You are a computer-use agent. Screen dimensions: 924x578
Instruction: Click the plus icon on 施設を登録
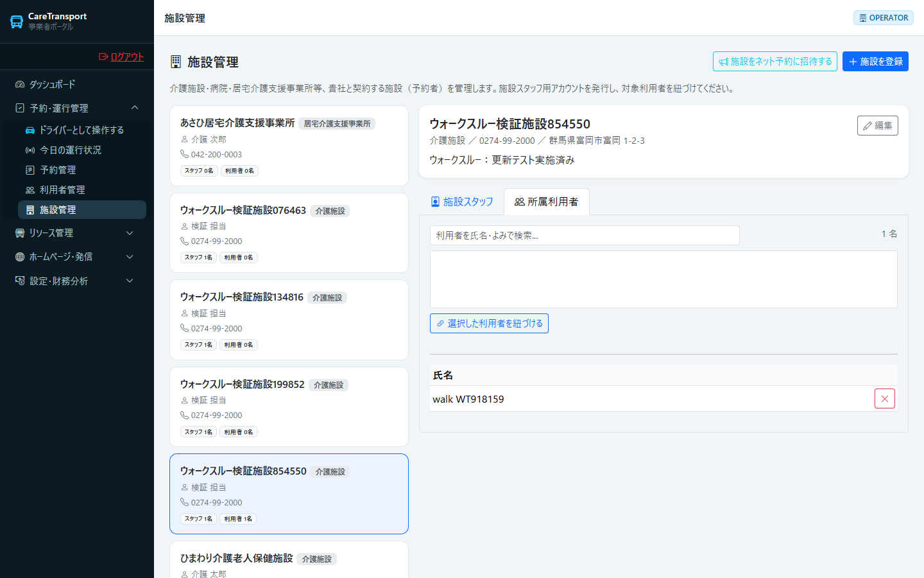[853, 62]
